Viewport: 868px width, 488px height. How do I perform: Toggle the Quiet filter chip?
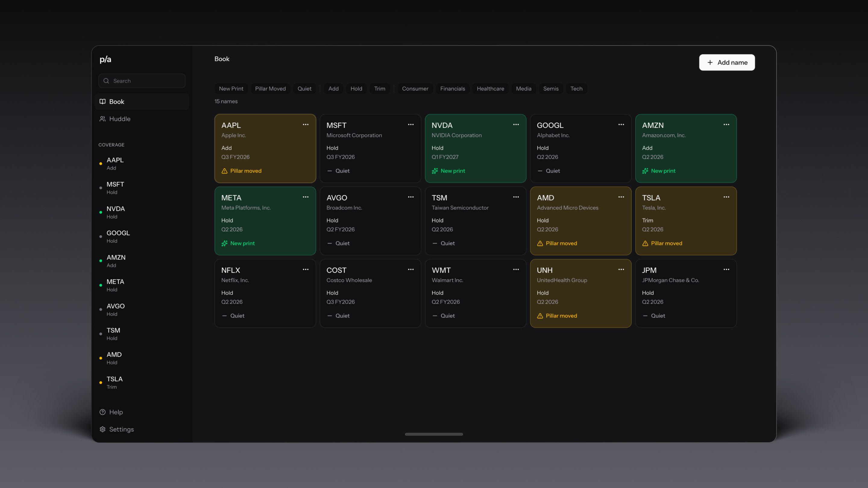point(304,89)
